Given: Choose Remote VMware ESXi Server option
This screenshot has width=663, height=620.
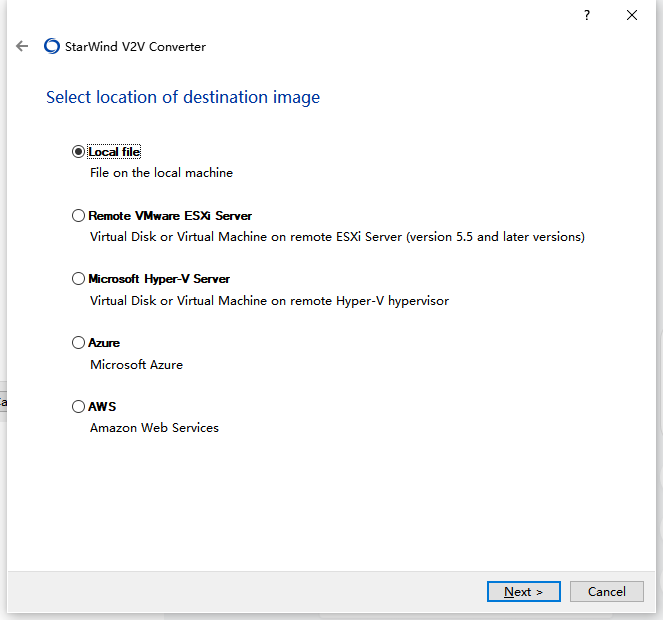Looking at the screenshot, I should point(78,216).
